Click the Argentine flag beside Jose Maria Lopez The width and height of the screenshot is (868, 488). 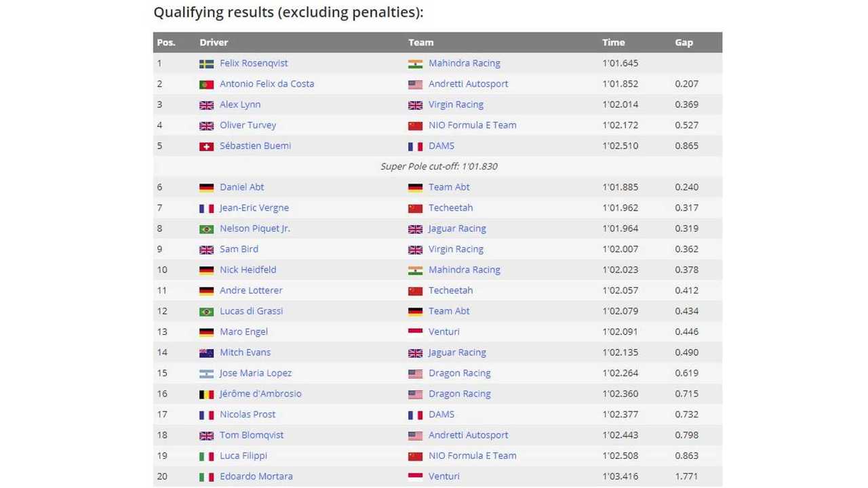[x=207, y=374]
